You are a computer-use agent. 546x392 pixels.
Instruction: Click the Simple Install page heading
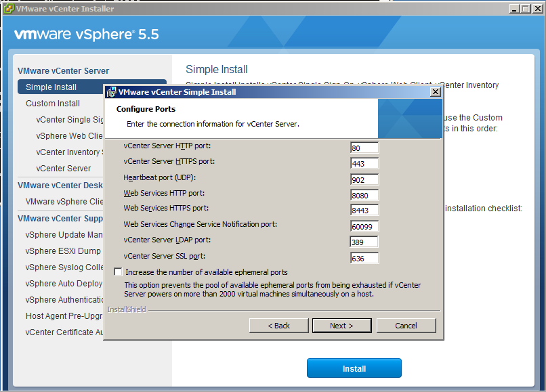(x=217, y=69)
